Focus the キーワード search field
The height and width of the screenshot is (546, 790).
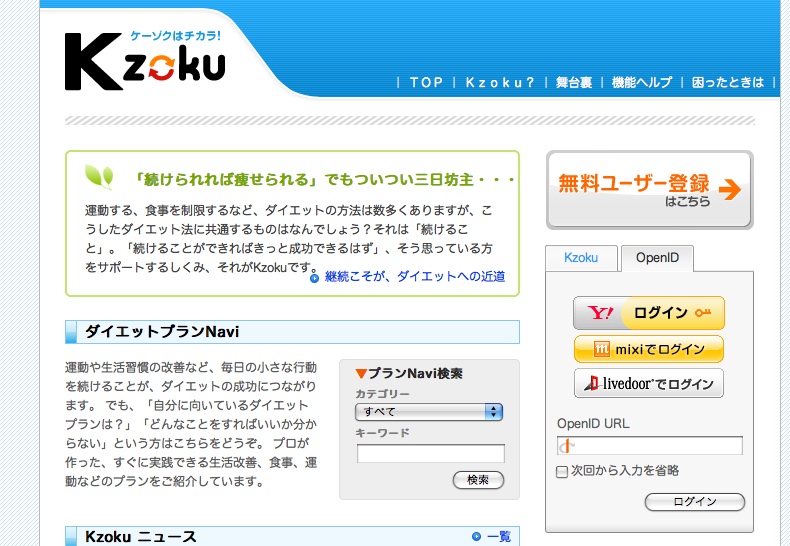431,453
